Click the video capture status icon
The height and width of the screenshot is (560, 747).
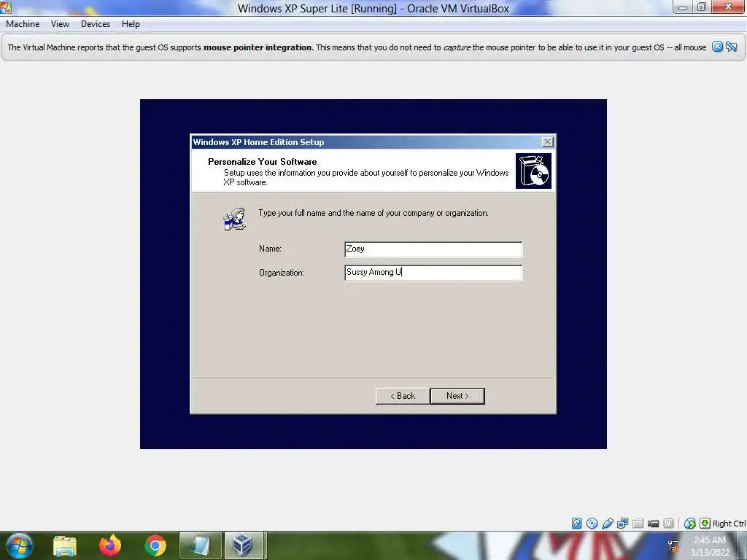653,524
